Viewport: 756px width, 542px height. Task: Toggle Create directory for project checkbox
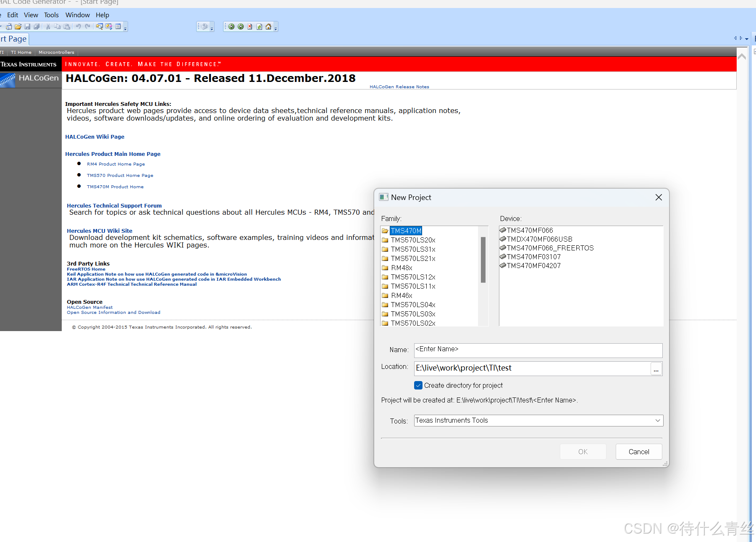tap(418, 385)
